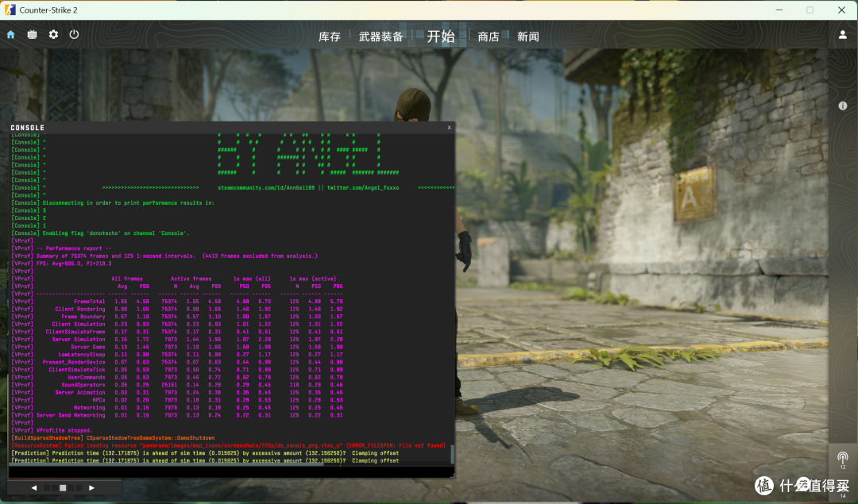
Task: Click the "Active frames" column header
Action: pyautogui.click(x=191, y=279)
